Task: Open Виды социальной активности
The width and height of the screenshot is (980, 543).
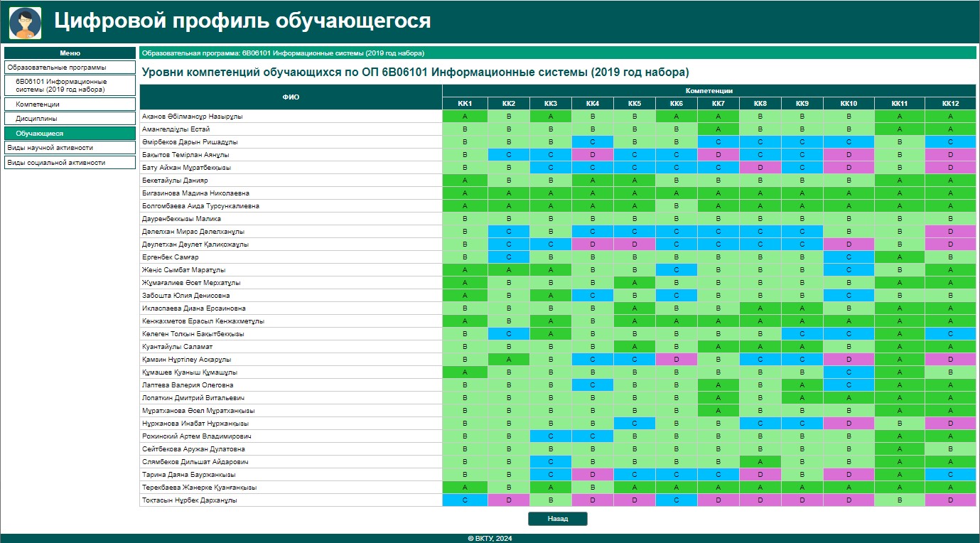Action: tap(70, 163)
